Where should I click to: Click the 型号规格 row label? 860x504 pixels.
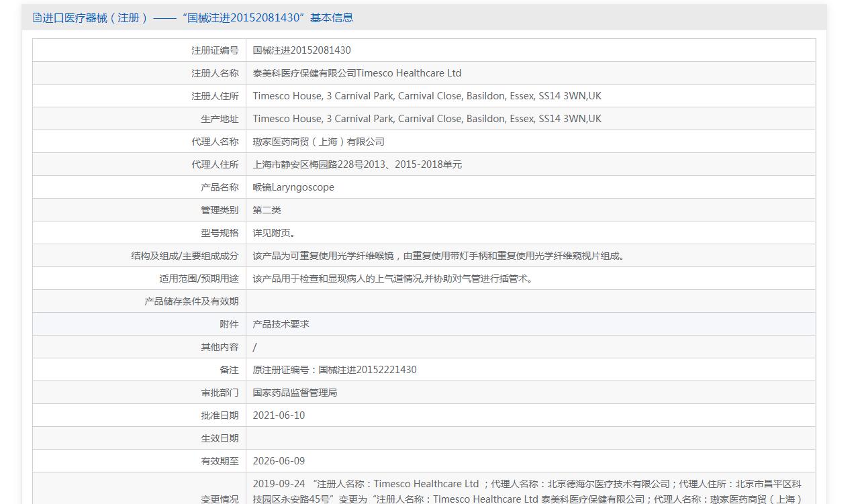220,233
